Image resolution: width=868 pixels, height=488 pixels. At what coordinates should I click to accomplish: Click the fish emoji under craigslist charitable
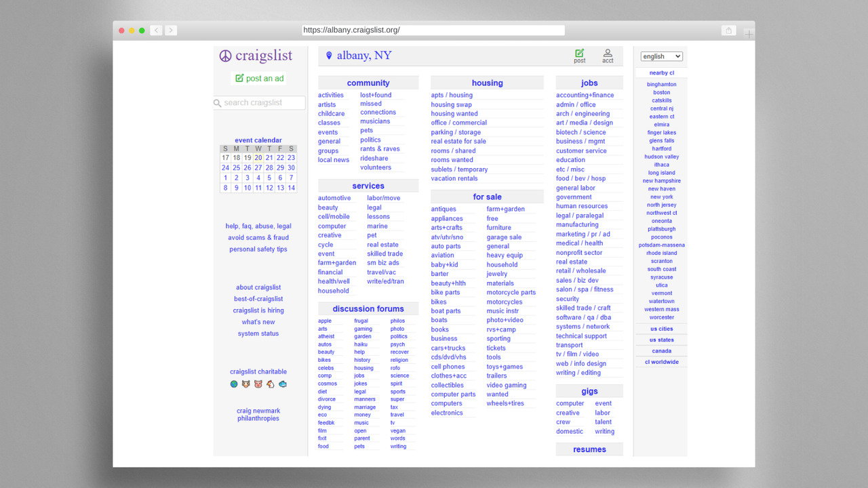coord(282,384)
